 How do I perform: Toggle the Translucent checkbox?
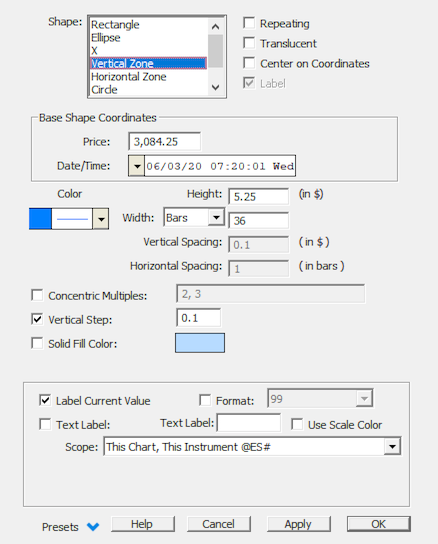pos(249,43)
